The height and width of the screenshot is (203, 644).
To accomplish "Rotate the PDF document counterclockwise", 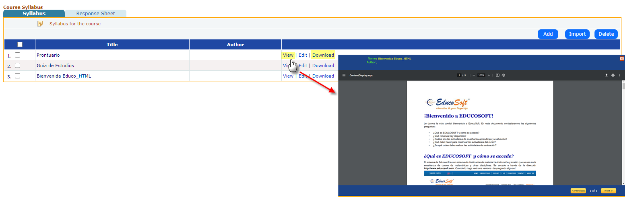I will (504, 75).
